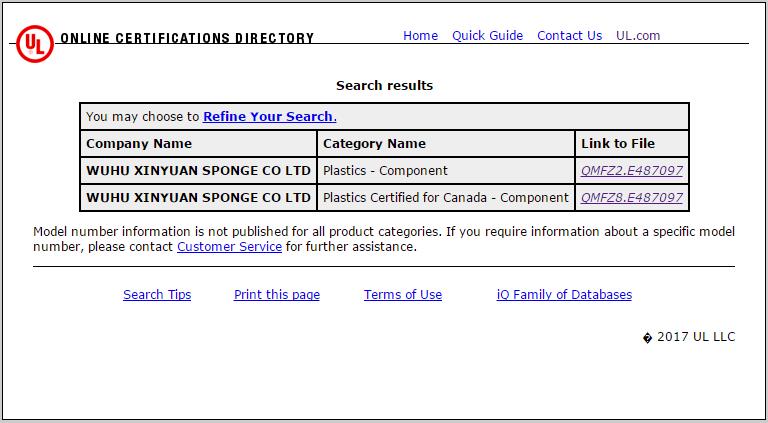Select the Plastics - Component category cell

385,171
